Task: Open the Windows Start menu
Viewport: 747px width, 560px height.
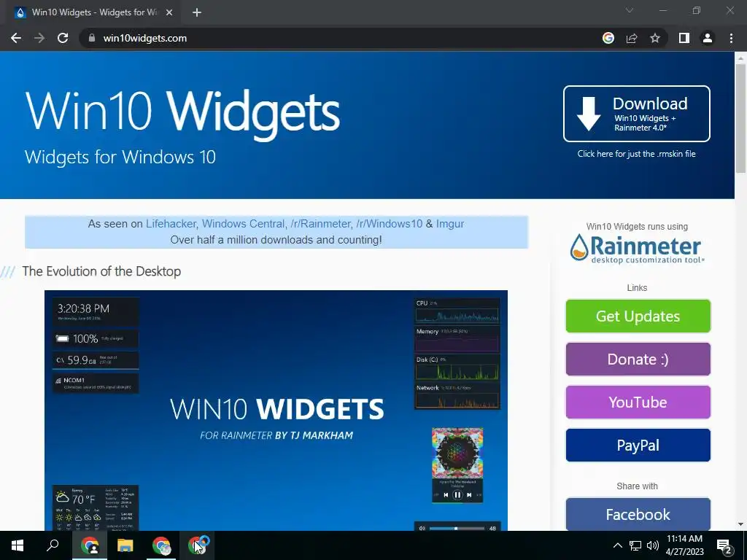Action: coord(18,545)
